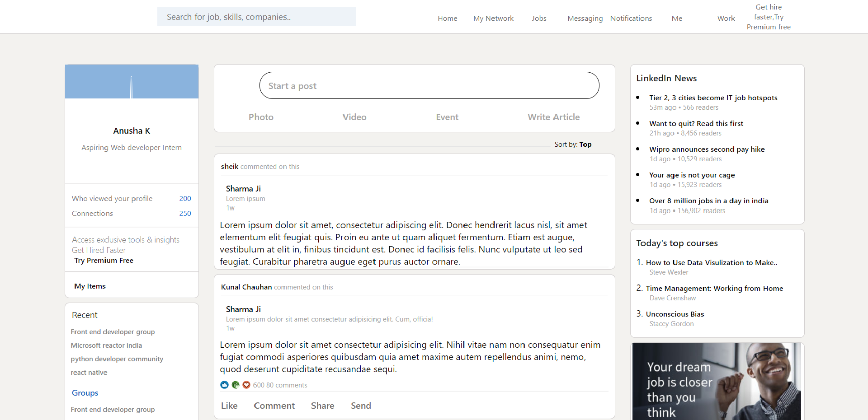Click Video to share a video post
The width and height of the screenshot is (868, 420).
point(354,117)
